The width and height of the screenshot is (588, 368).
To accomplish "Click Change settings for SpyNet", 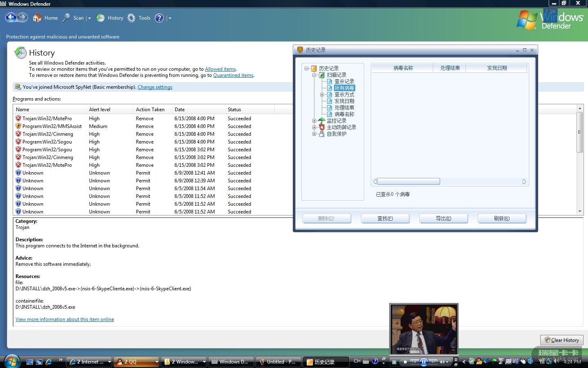I will (155, 87).
